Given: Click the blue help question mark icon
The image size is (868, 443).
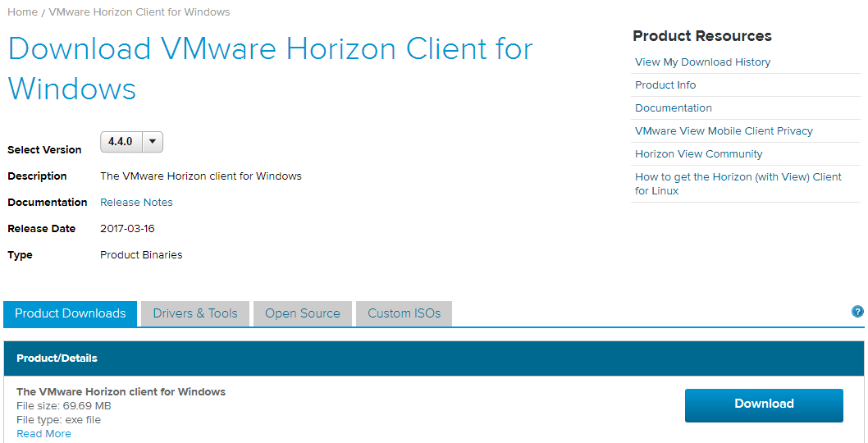Looking at the screenshot, I should coord(857,312).
